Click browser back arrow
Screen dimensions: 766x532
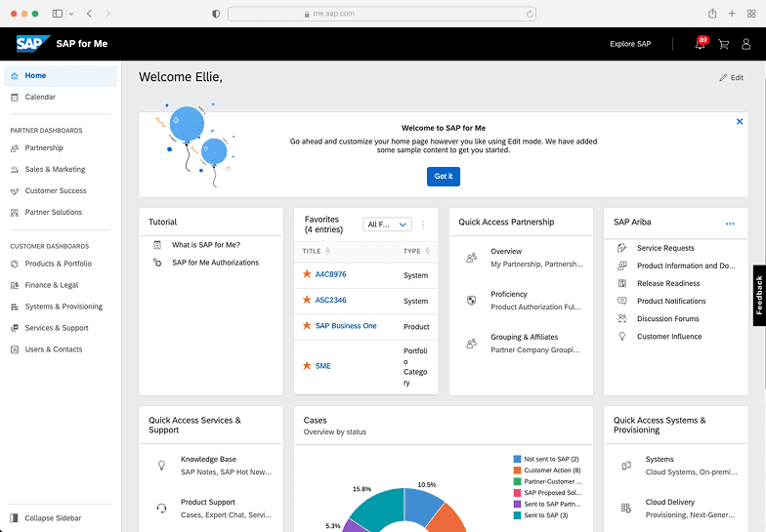pyautogui.click(x=89, y=14)
